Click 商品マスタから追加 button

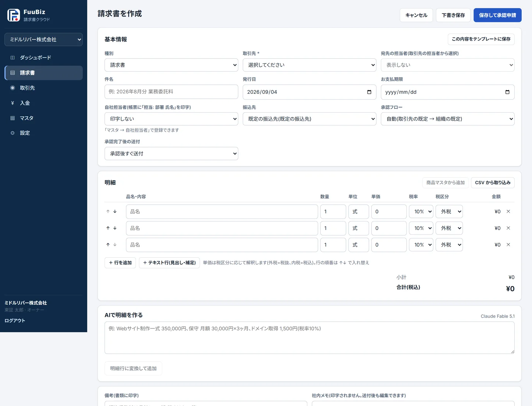click(446, 183)
